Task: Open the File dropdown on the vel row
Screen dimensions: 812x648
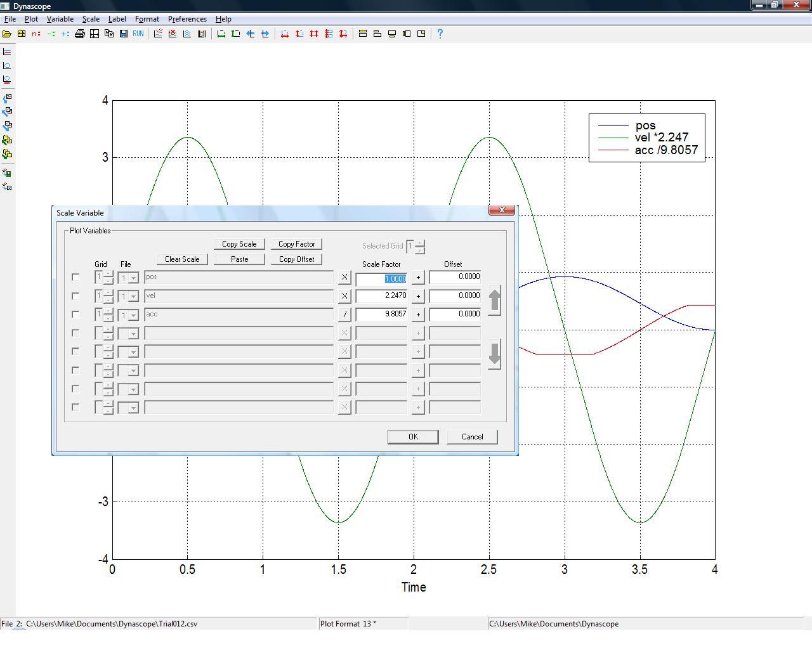Action: (x=134, y=296)
